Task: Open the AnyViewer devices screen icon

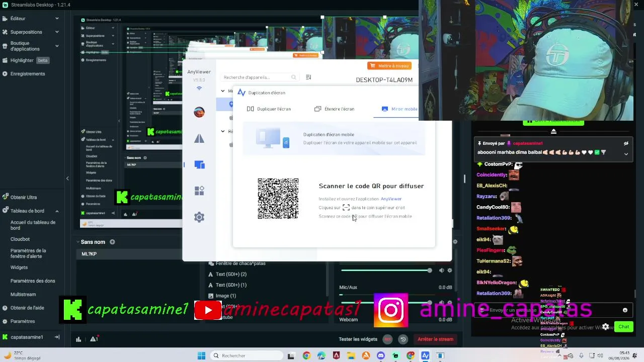Action: [199, 165]
